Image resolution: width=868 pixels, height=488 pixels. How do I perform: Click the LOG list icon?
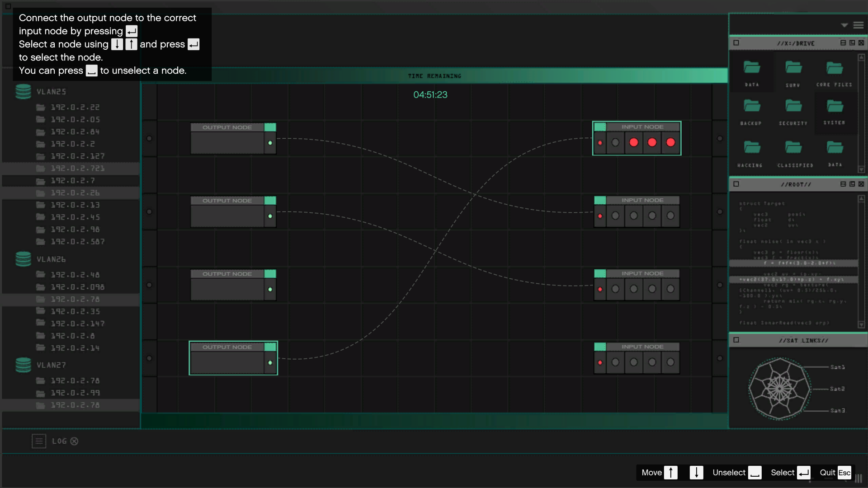[39, 441]
